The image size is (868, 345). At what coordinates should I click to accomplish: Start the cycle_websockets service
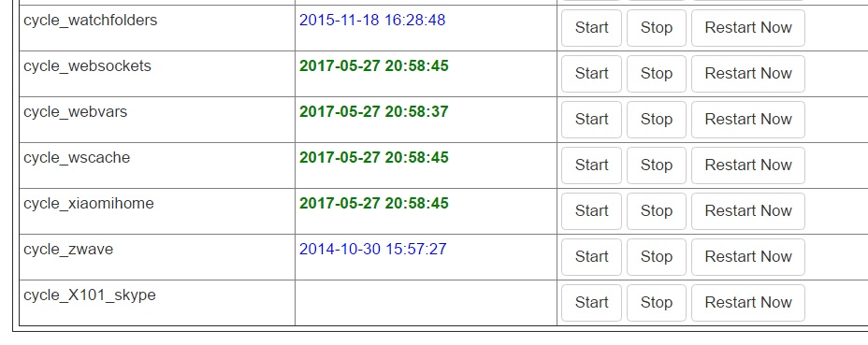pos(591,74)
